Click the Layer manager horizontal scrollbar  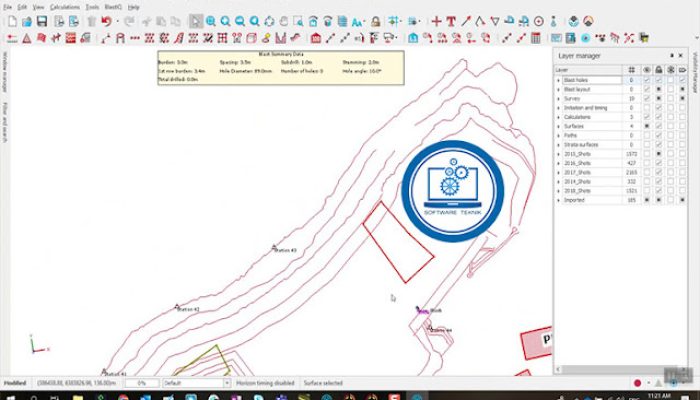621,370
